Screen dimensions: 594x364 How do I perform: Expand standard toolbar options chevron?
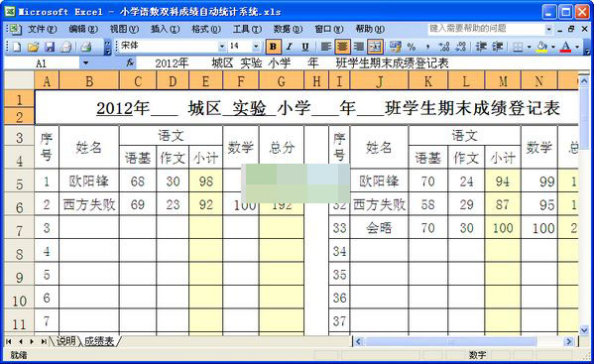pos(107,48)
